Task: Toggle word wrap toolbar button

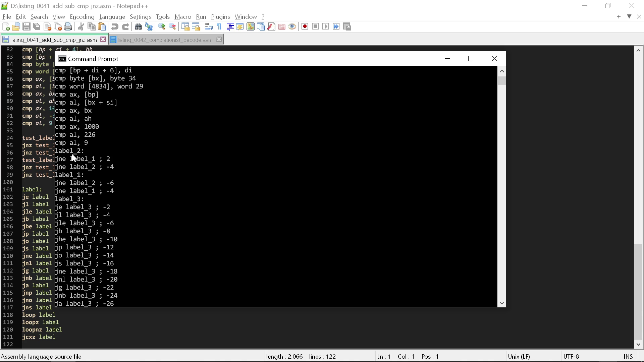Action: 209,26
